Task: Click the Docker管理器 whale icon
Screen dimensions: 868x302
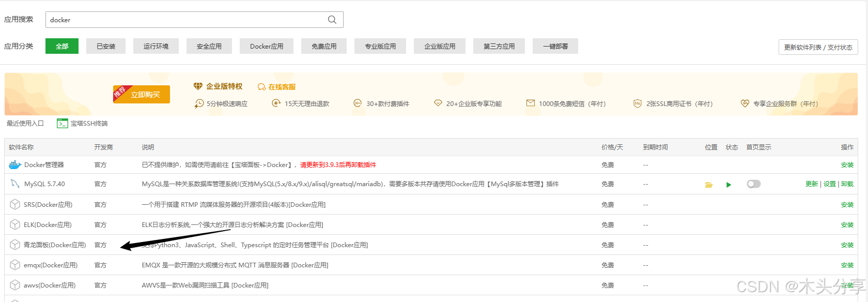Action: (x=15, y=165)
